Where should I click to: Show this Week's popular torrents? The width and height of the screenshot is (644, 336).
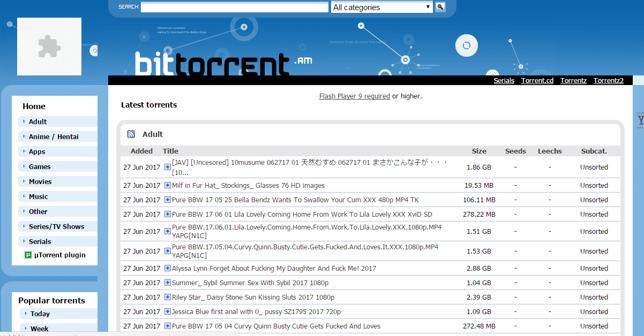(x=39, y=329)
